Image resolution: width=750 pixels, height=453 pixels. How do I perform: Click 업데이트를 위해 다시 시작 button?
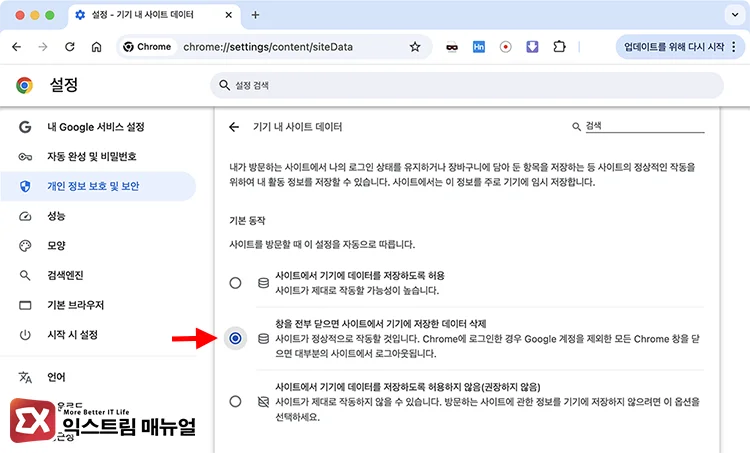pos(674,47)
